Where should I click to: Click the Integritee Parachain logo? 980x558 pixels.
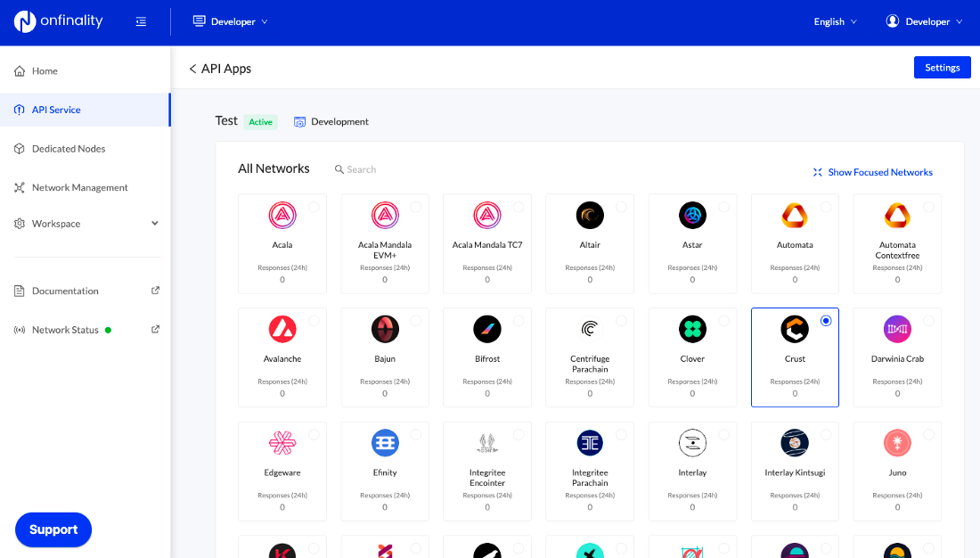[x=590, y=443]
